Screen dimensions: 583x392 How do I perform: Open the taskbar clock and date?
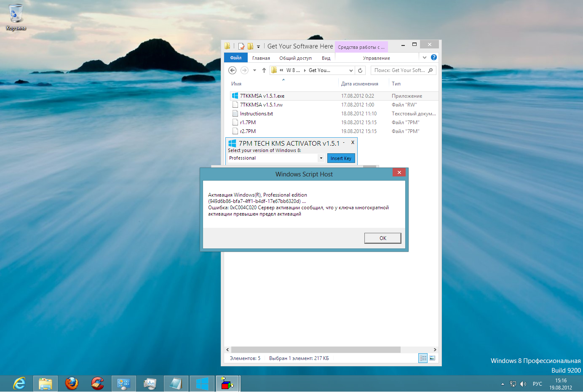561,384
